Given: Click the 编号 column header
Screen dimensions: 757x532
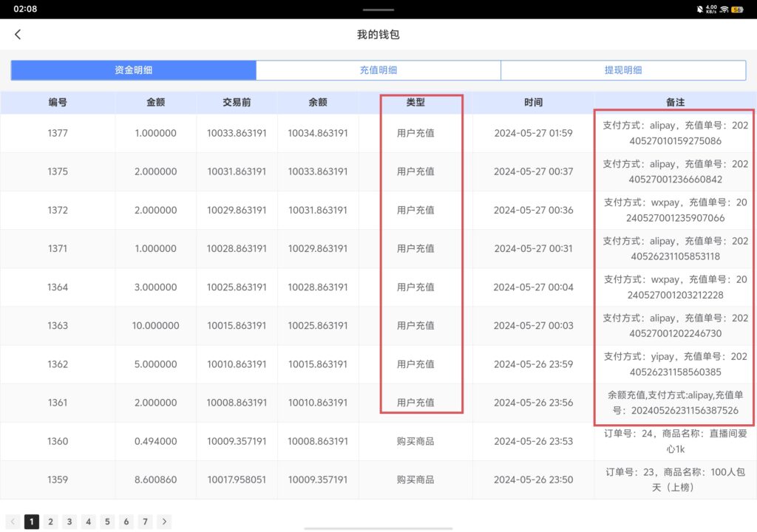Looking at the screenshot, I should click(57, 102).
